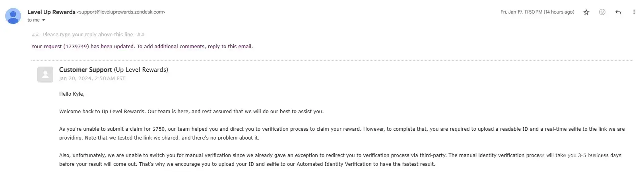Add an emoji reaction to the email
This screenshot has height=175, width=644.
coord(602,12)
